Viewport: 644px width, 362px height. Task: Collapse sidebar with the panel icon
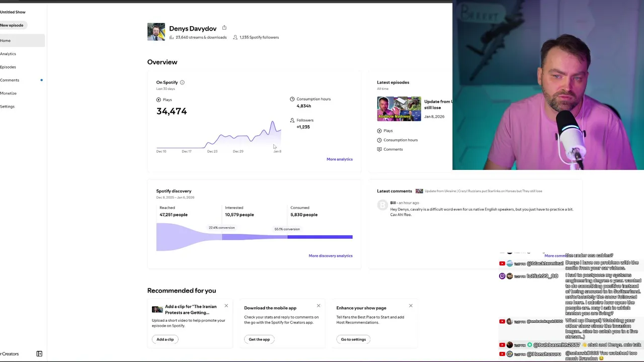click(x=39, y=353)
